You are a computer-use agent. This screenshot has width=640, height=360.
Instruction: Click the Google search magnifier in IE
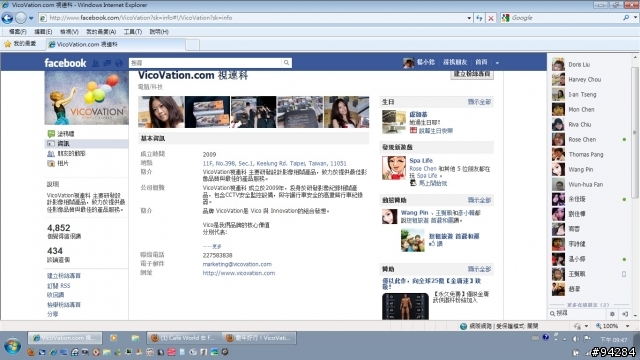626,18
